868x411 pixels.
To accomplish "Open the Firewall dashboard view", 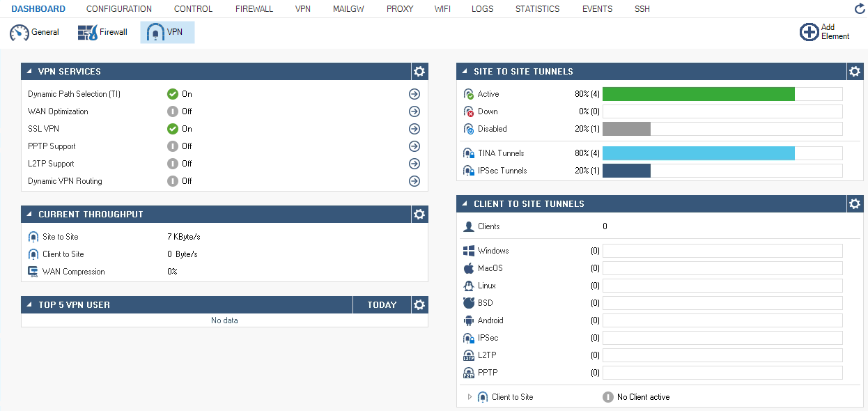I will pyautogui.click(x=102, y=33).
